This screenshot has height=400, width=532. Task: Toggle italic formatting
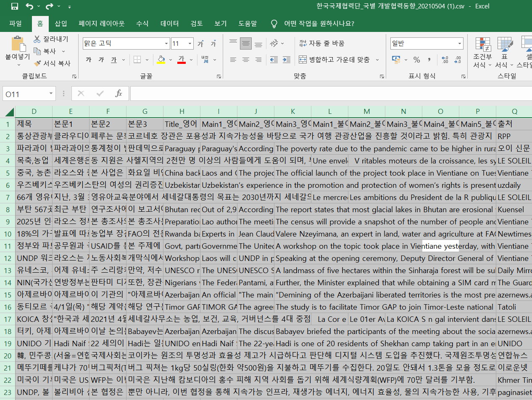pos(101,60)
